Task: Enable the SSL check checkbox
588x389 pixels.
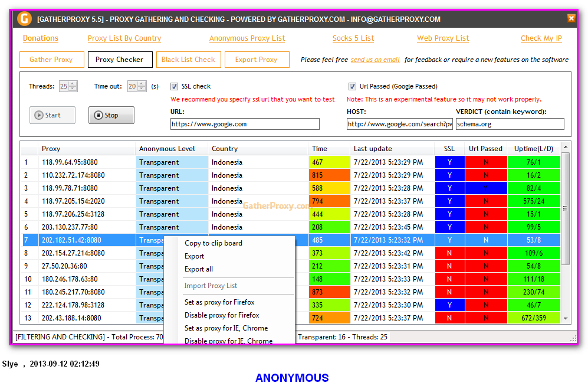Action: [174, 86]
